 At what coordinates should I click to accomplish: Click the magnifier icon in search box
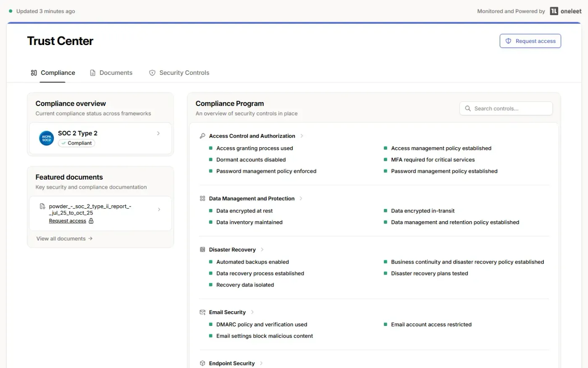(x=468, y=109)
